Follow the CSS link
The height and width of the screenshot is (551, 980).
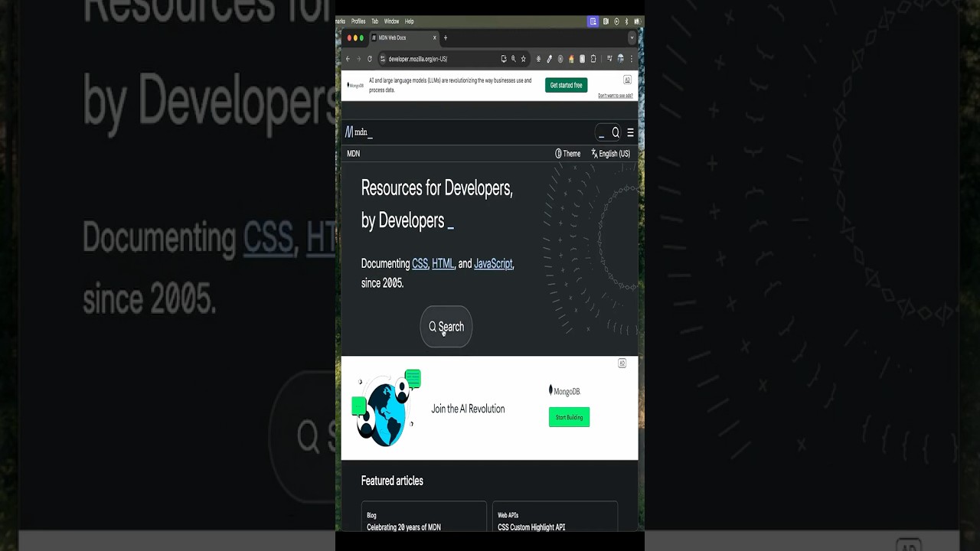coord(420,263)
